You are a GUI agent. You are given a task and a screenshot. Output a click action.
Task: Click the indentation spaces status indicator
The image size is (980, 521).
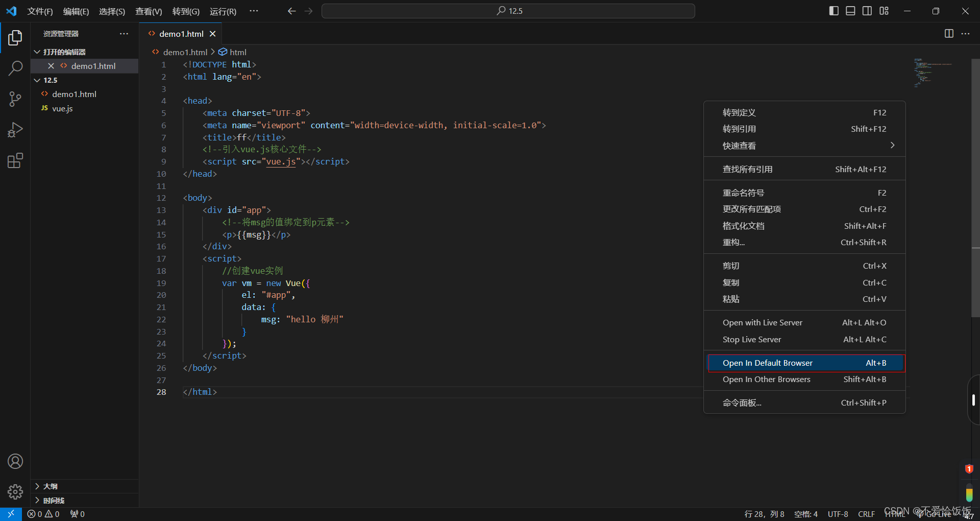coord(806,514)
